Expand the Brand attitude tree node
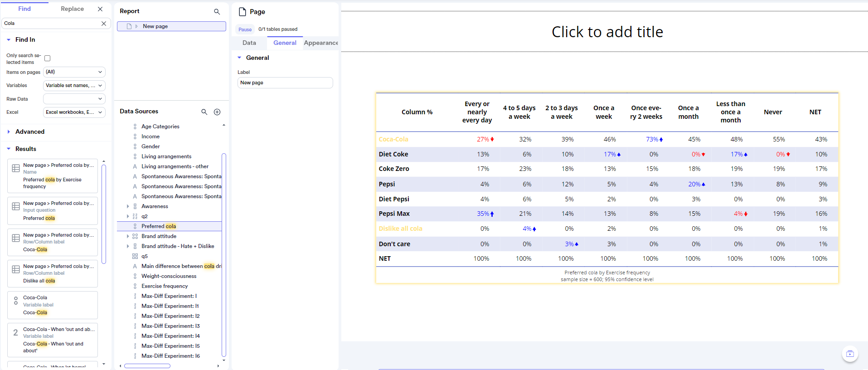Viewport: 868px width, 370px height. pos(128,236)
